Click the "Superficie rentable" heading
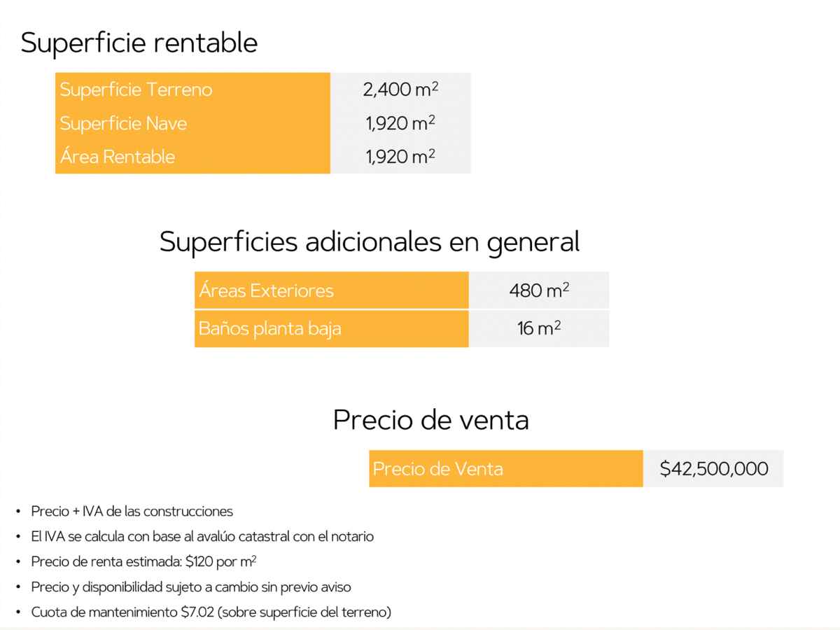The height and width of the screenshot is (630, 840). point(139,43)
